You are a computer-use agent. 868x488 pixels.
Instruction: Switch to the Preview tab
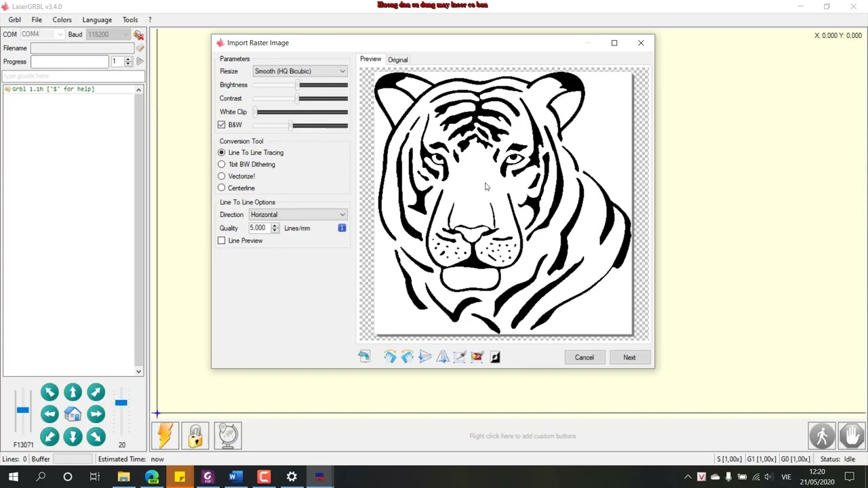[x=371, y=59]
